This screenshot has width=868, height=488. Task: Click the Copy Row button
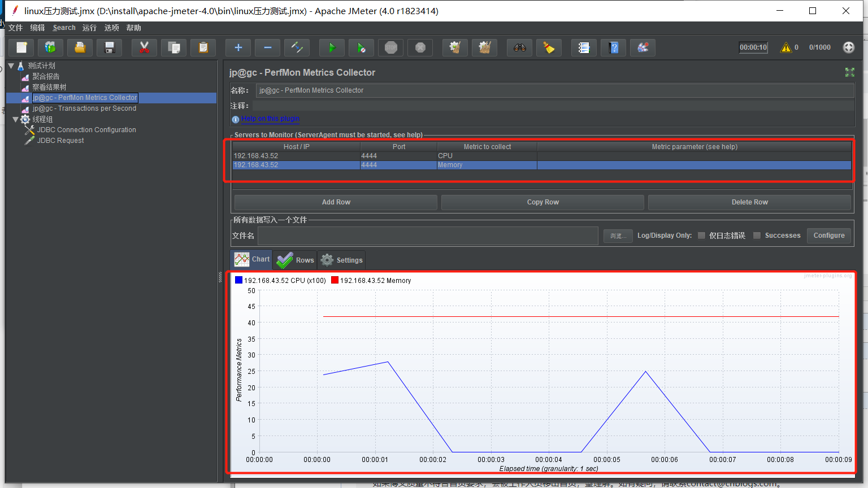[542, 202]
